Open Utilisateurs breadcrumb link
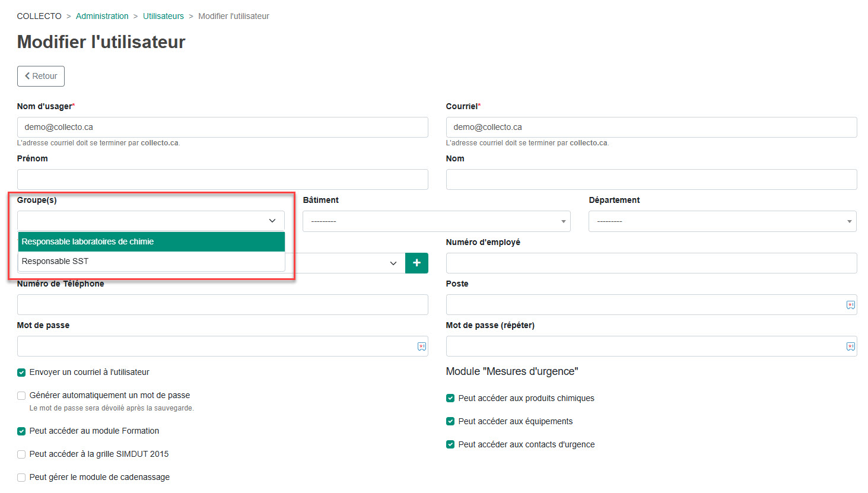868x493 pixels. point(163,16)
